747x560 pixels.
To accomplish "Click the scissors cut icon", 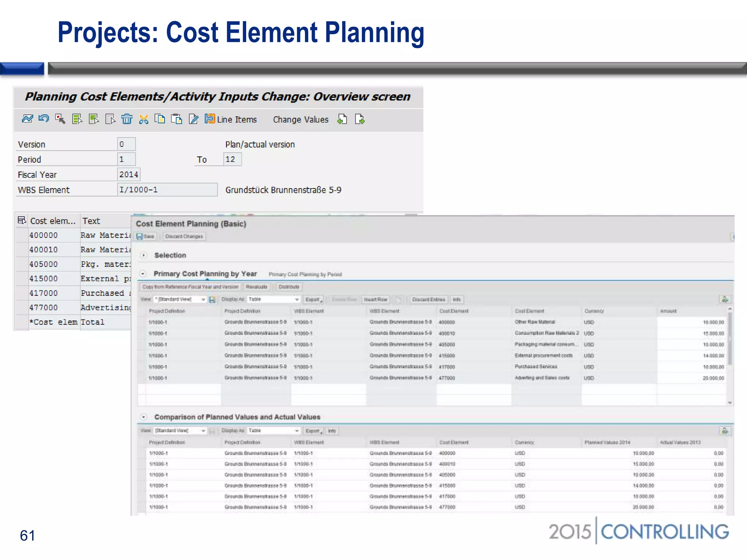I will point(144,119).
